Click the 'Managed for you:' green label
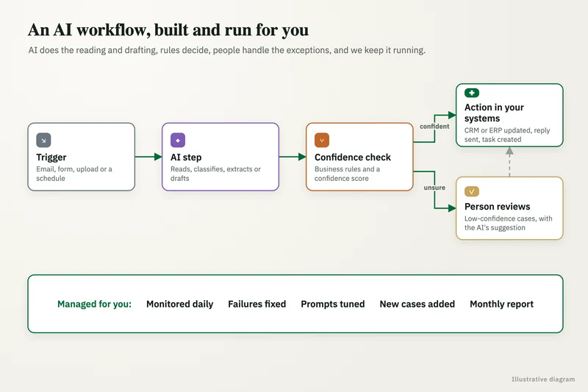 coord(95,304)
